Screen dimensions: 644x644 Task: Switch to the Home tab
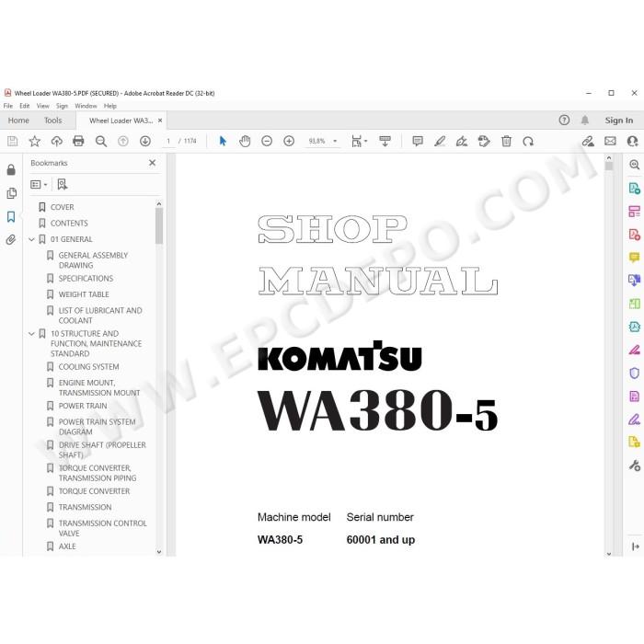pyautogui.click(x=18, y=121)
